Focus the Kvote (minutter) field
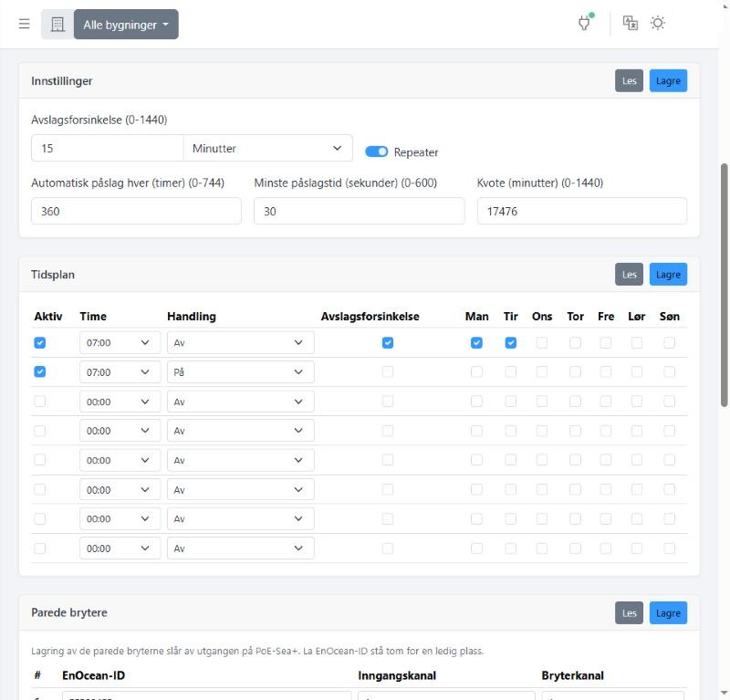Screen dimensions: 730x700 [582, 211]
